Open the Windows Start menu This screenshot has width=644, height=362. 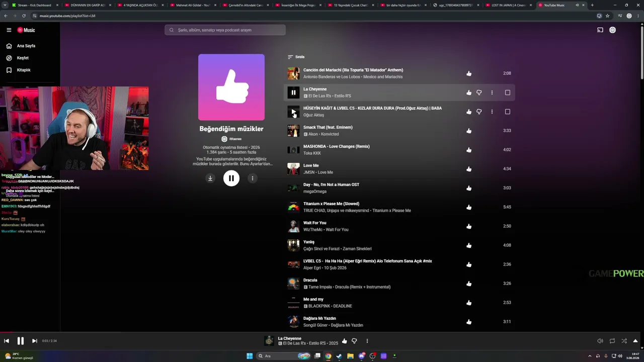point(250,356)
